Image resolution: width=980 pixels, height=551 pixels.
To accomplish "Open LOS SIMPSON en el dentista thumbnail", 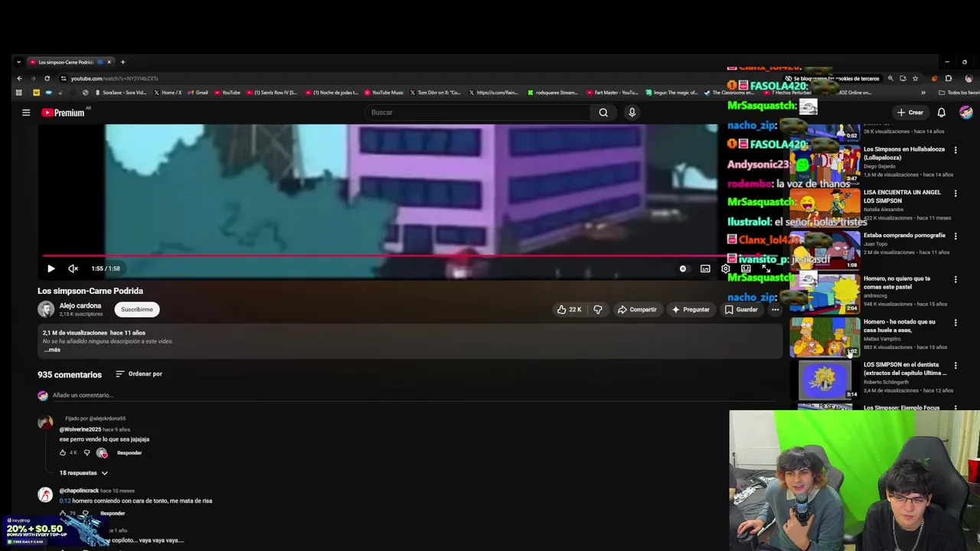I will (825, 380).
